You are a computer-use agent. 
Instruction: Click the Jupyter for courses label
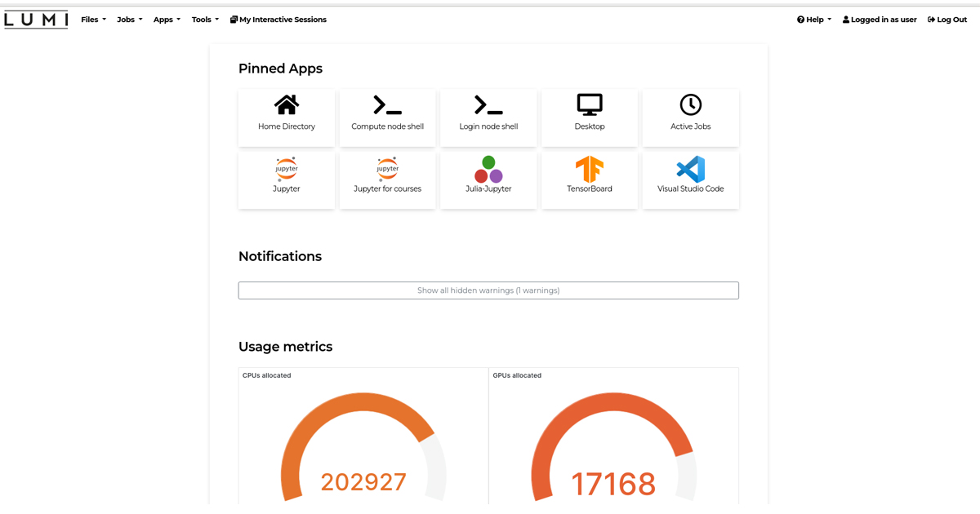387,188
